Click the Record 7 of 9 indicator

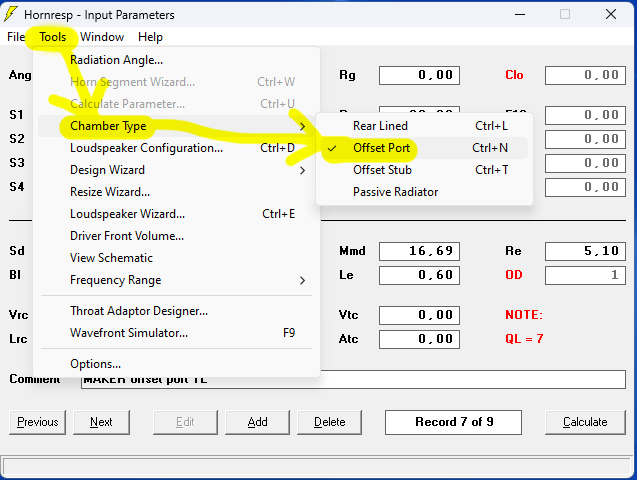pyautogui.click(x=453, y=422)
